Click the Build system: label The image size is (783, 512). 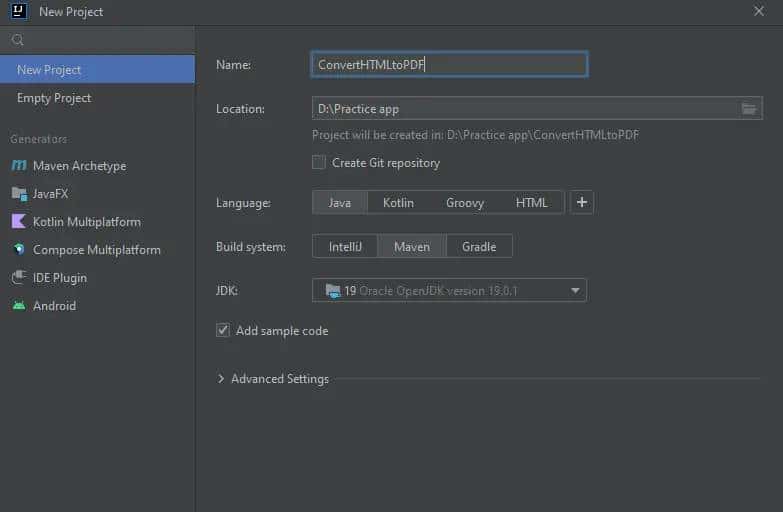point(251,247)
